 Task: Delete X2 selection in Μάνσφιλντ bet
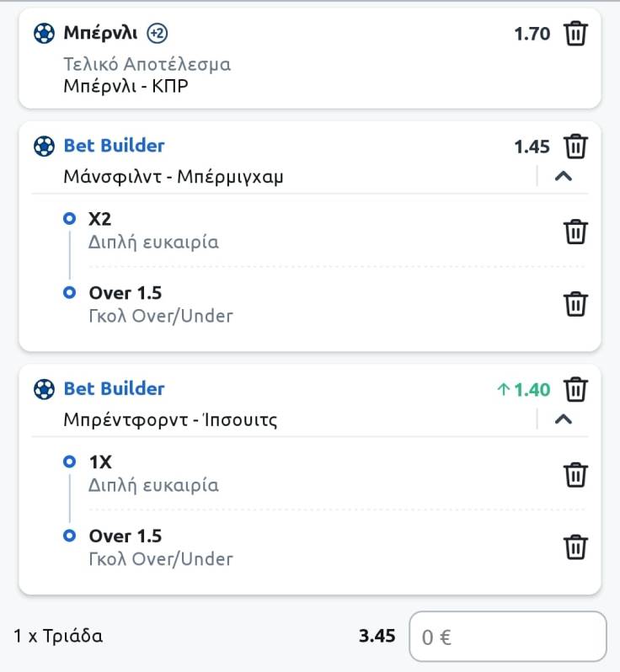pyautogui.click(x=575, y=231)
